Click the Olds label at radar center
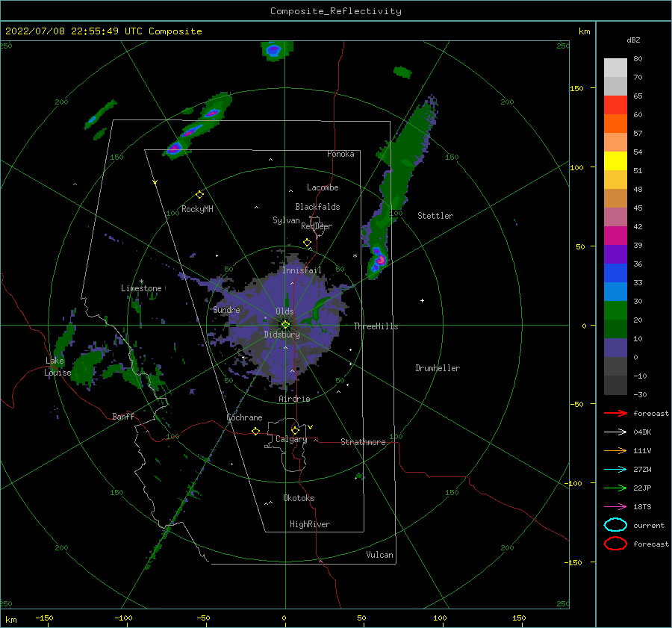The height and width of the screenshot is (628, 672). click(x=284, y=311)
